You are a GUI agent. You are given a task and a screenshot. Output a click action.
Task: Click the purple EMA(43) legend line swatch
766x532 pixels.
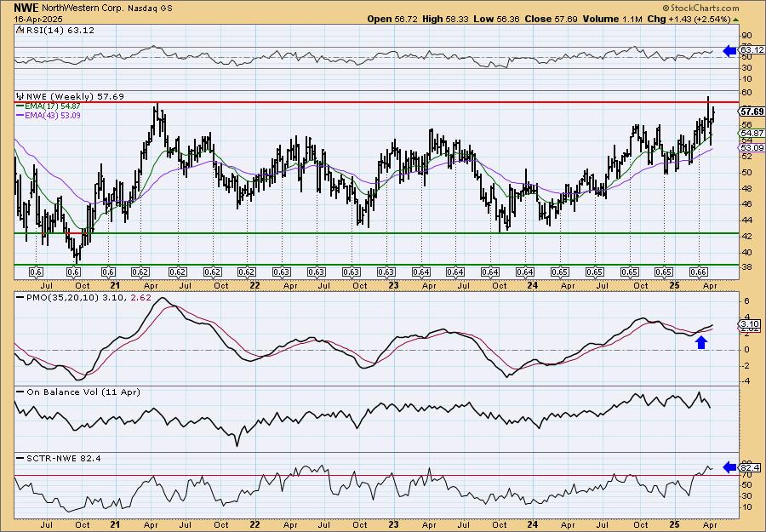tap(20, 115)
